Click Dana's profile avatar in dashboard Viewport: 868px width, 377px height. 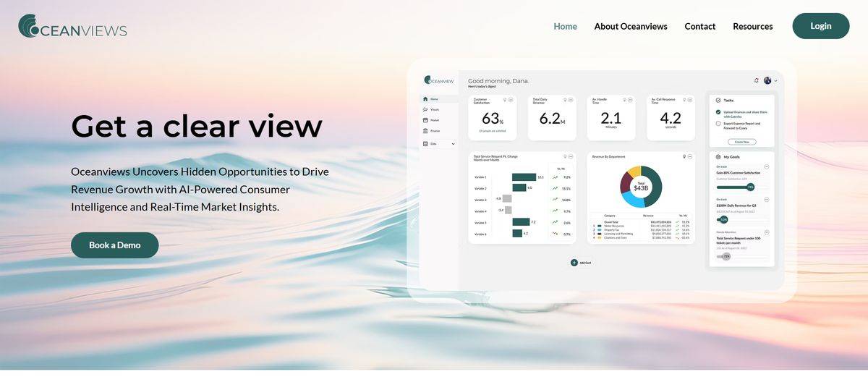tap(767, 80)
